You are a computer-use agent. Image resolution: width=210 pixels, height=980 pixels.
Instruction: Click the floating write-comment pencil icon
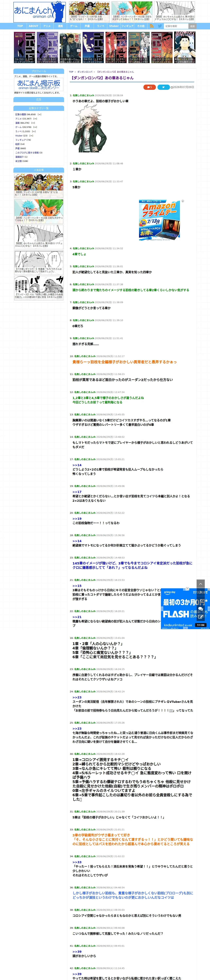tap(201, 617)
